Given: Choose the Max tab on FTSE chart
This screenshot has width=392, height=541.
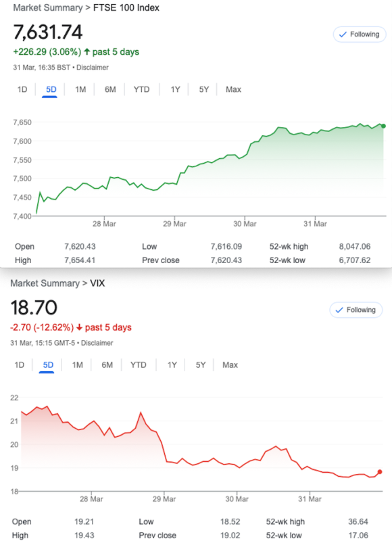Looking at the screenshot, I should (233, 90).
